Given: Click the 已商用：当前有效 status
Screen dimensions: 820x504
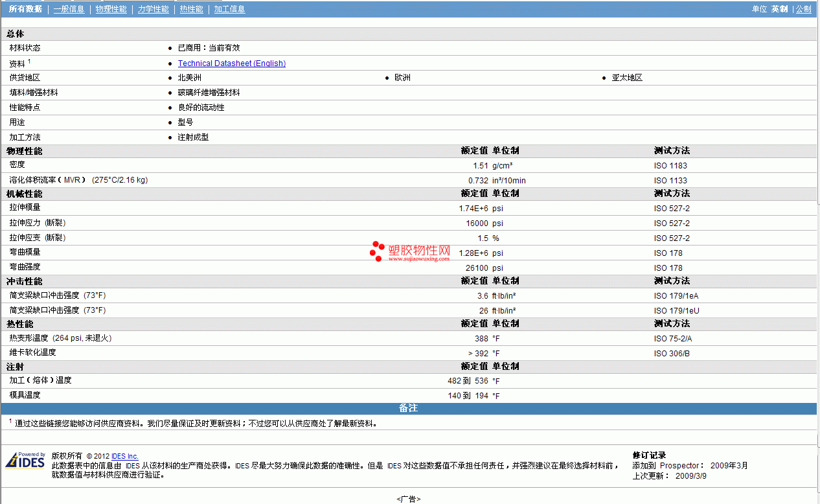Looking at the screenshot, I should tap(209, 48).
